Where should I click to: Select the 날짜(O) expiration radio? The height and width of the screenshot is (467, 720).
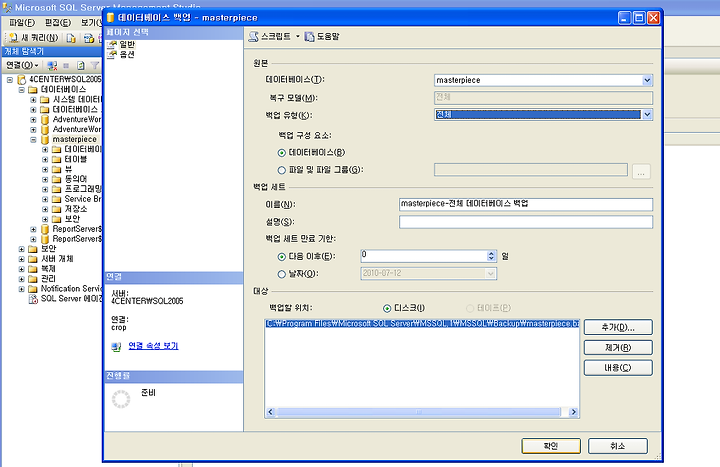[281, 274]
